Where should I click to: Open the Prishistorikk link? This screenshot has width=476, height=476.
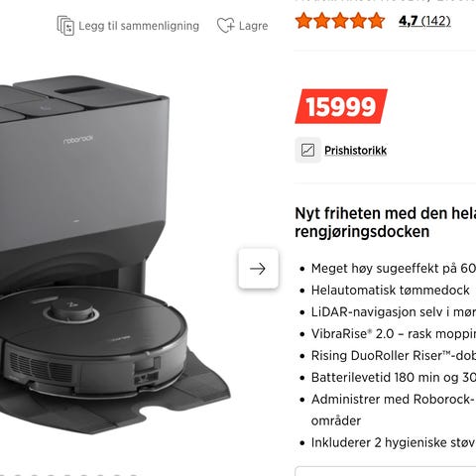click(x=355, y=151)
